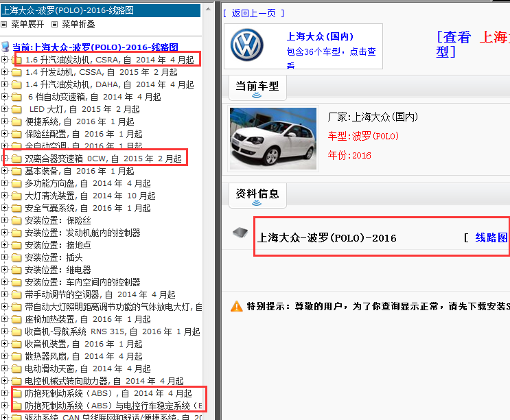The width and height of the screenshot is (510, 420).
Task: Click 菜单折叠 to collapse the menu
Action: point(78,25)
